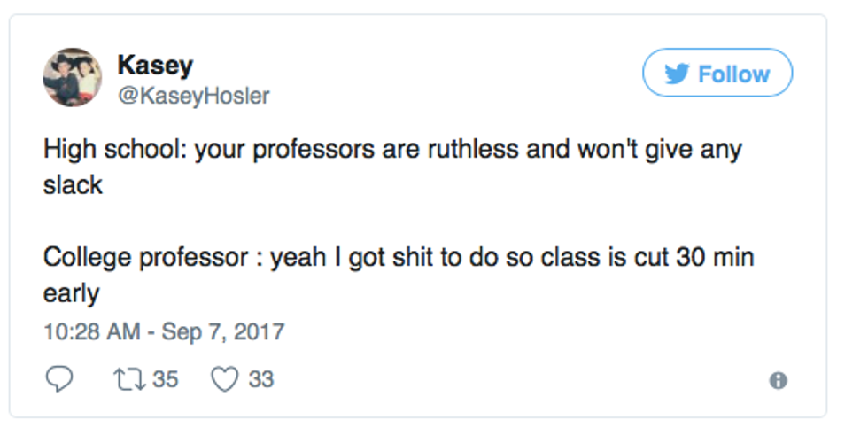Click the word "slack" in the tweet
Image resolution: width=868 pixels, height=428 pixels.
(73, 184)
